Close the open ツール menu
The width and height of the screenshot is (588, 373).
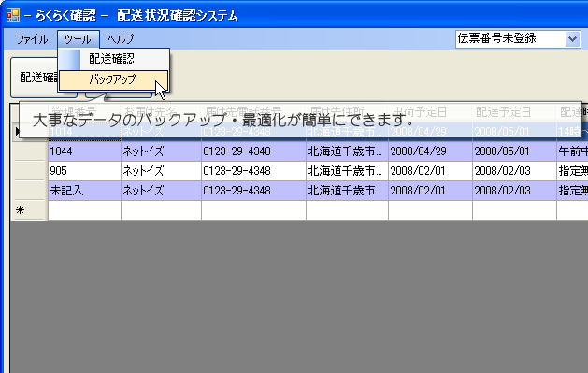click(78, 39)
